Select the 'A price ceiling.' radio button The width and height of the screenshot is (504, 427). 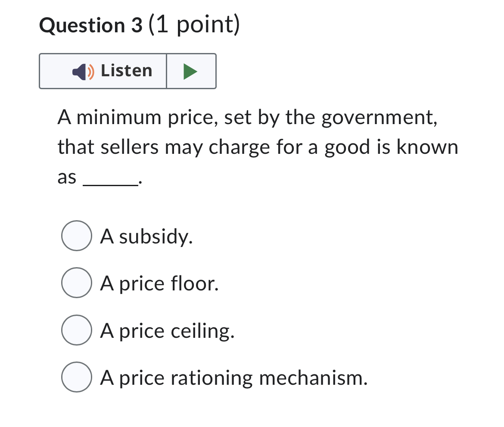pos(76,330)
